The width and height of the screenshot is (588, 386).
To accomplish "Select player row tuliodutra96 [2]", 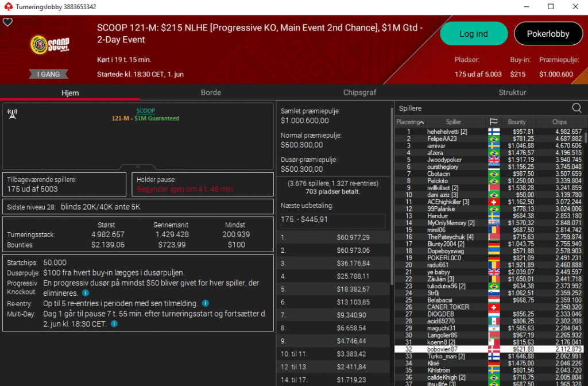I will pyautogui.click(x=489, y=286).
